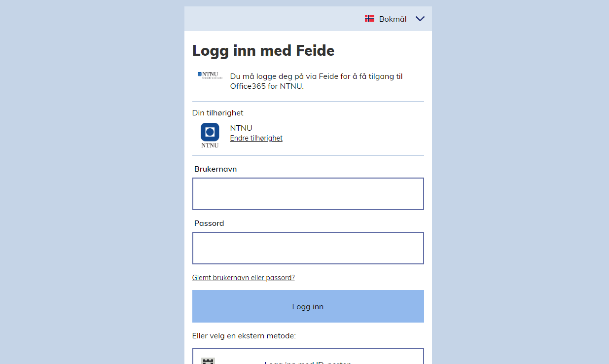The width and height of the screenshot is (609, 364).
Task: Open the Bokmål language dropdown
Action: tap(394, 19)
